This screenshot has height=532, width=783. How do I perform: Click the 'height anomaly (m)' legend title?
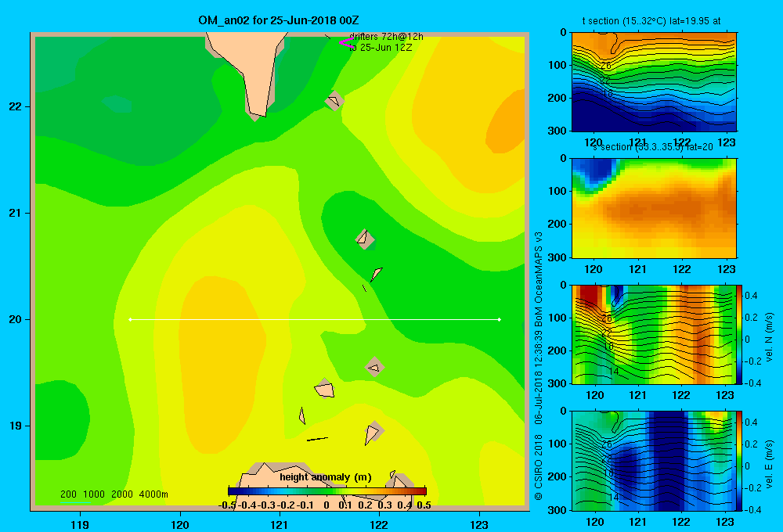tap(326, 477)
